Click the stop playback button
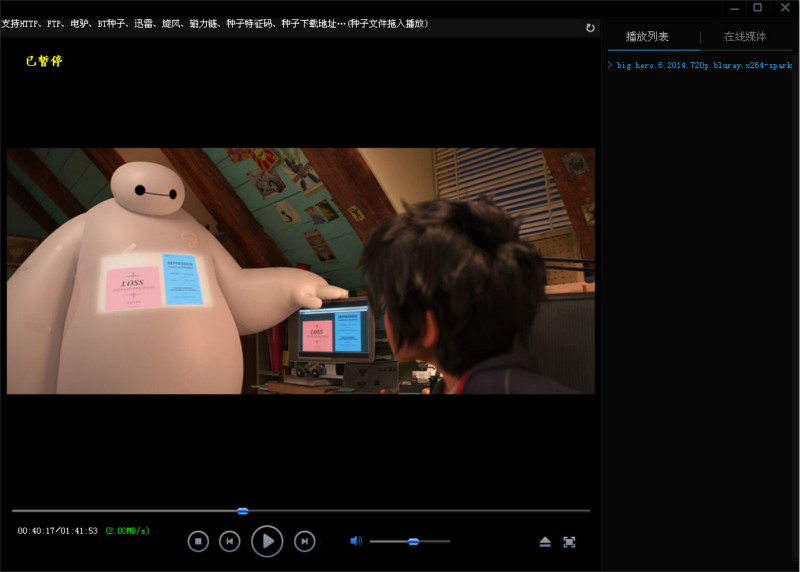 tap(198, 541)
